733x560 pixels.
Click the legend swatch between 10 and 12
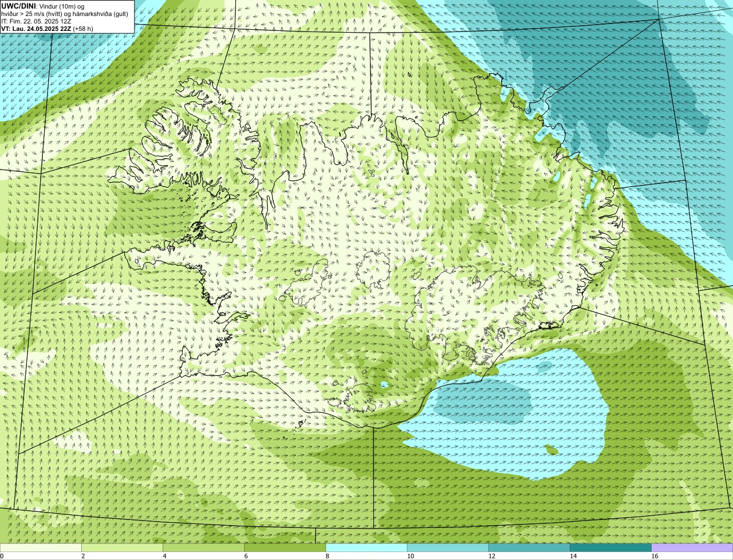pyautogui.click(x=448, y=548)
